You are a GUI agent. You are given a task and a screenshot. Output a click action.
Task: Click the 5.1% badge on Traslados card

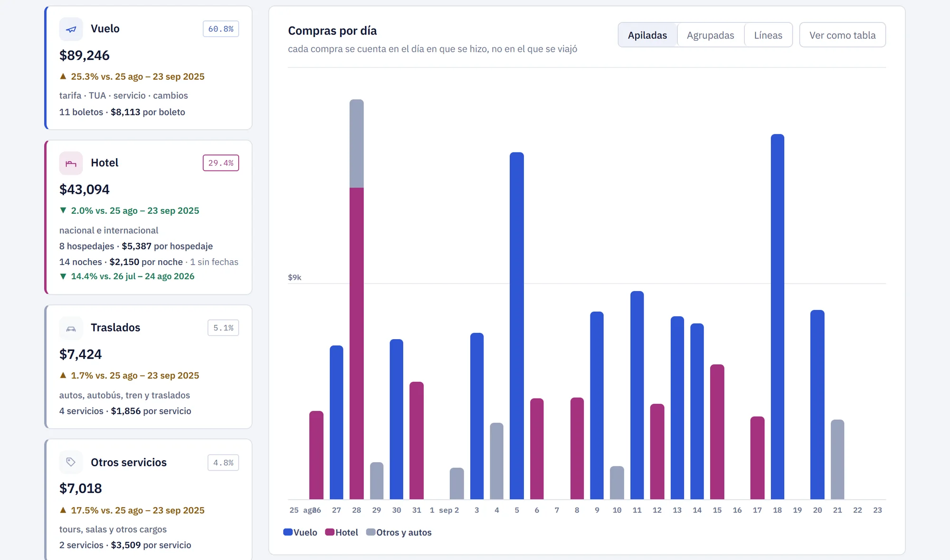(223, 328)
